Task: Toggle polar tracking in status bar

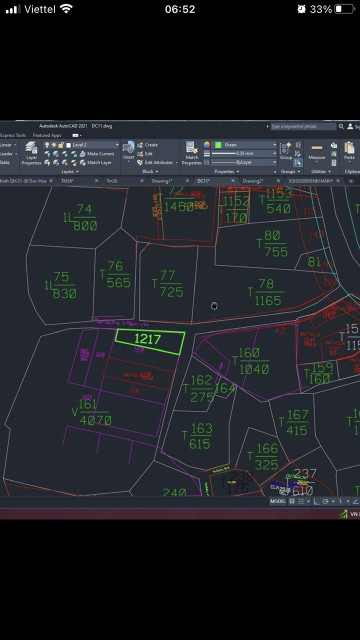Action: 326,501
